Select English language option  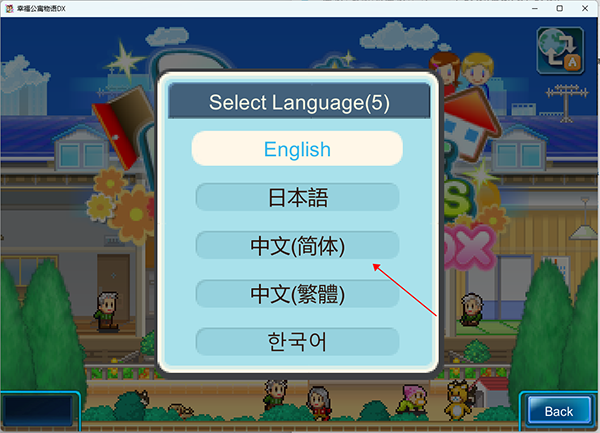(297, 149)
